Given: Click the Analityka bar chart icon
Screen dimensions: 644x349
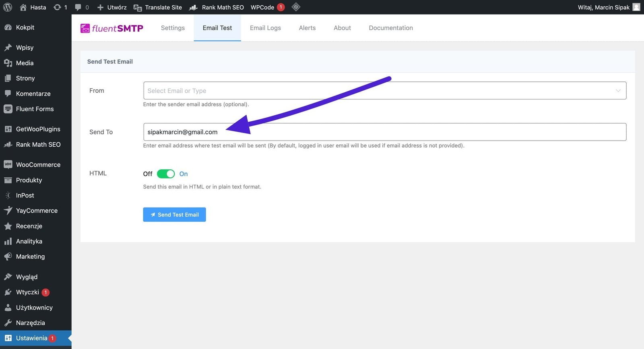Looking at the screenshot, I should click(x=8, y=241).
